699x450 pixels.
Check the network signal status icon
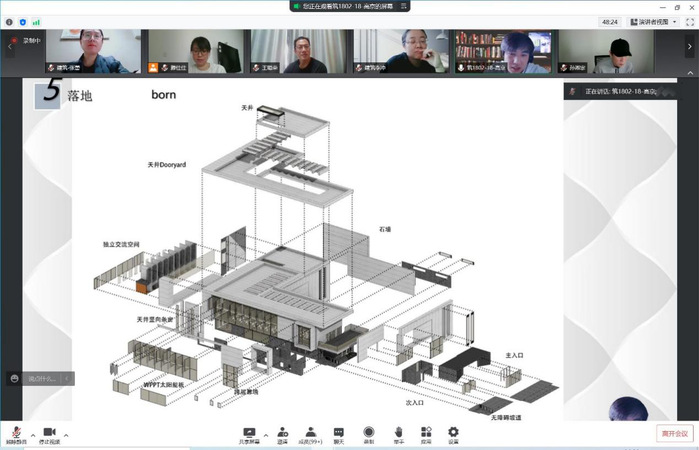[x=36, y=21]
